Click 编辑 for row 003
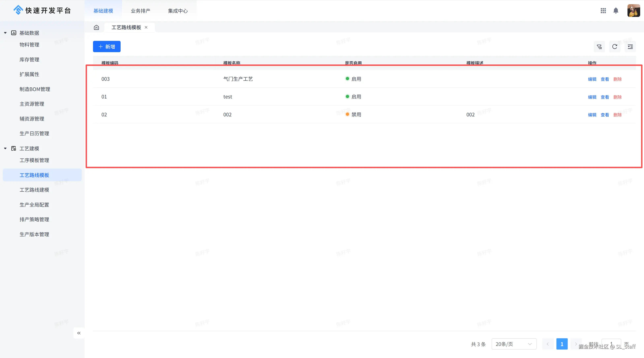 point(592,79)
